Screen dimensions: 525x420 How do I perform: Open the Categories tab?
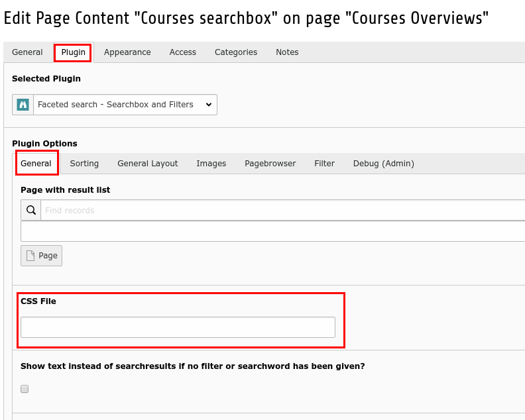(236, 52)
